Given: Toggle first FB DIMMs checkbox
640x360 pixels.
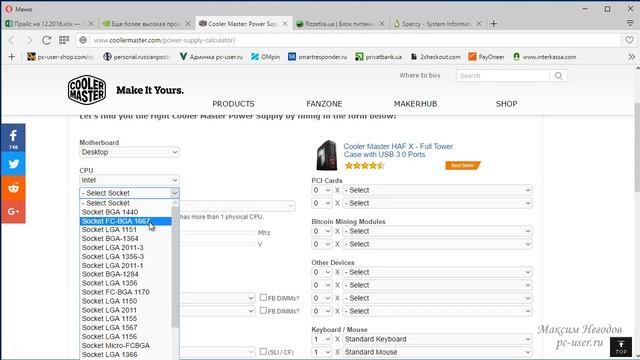Looking at the screenshot, I should point(263,298).
